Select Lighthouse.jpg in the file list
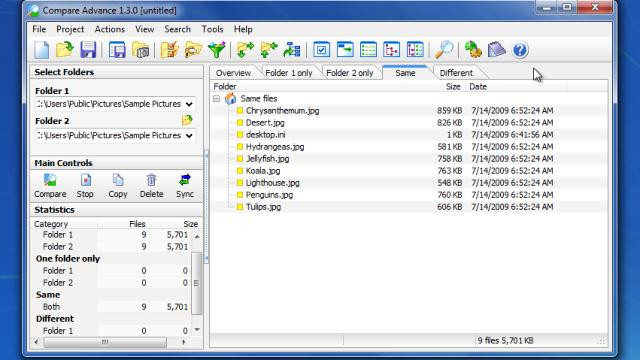Image resolution: width=640 pixels, height=360 pixels. click(x=273, y=183)
